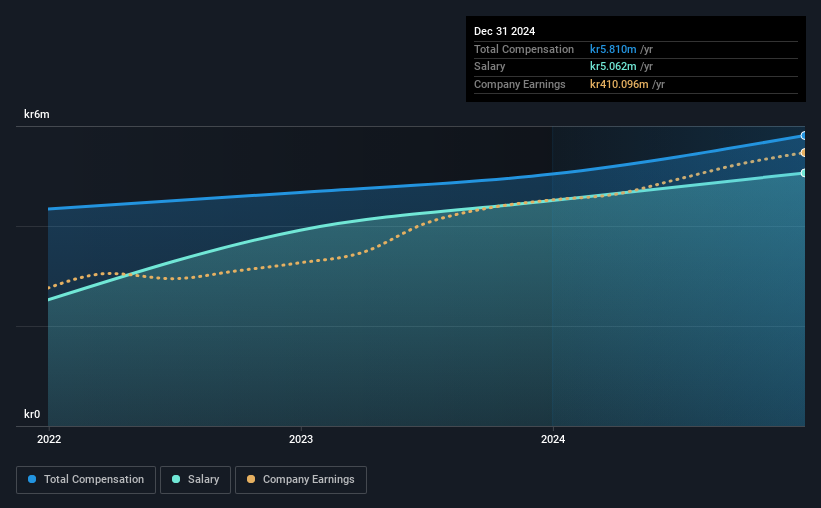Click the Dec 31 2024 tooltip date
The height and width of the screenshot is (508, 821).
click(504, 31)
